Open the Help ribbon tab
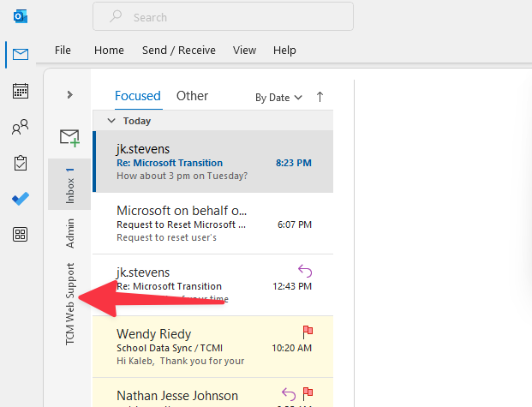 coord(284,51)
